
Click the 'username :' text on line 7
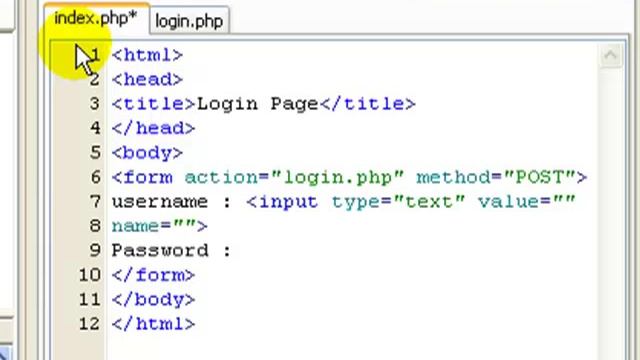tap(171, 202)
